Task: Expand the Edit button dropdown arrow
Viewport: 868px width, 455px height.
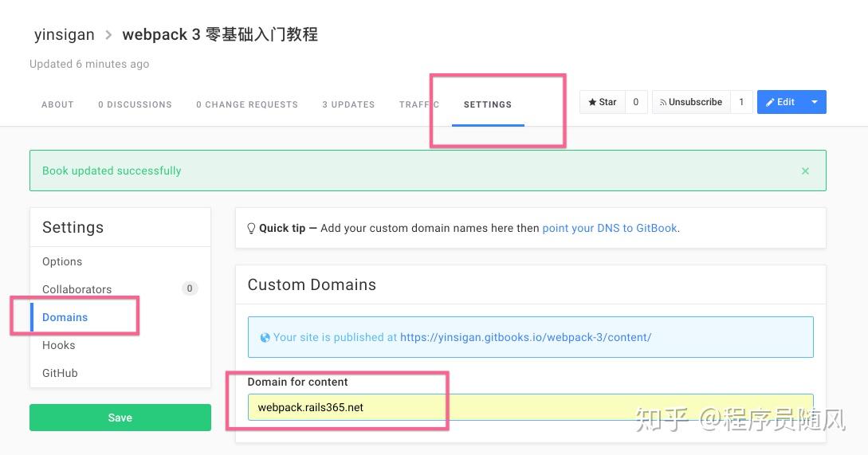Action: click(x=815, y=102)
